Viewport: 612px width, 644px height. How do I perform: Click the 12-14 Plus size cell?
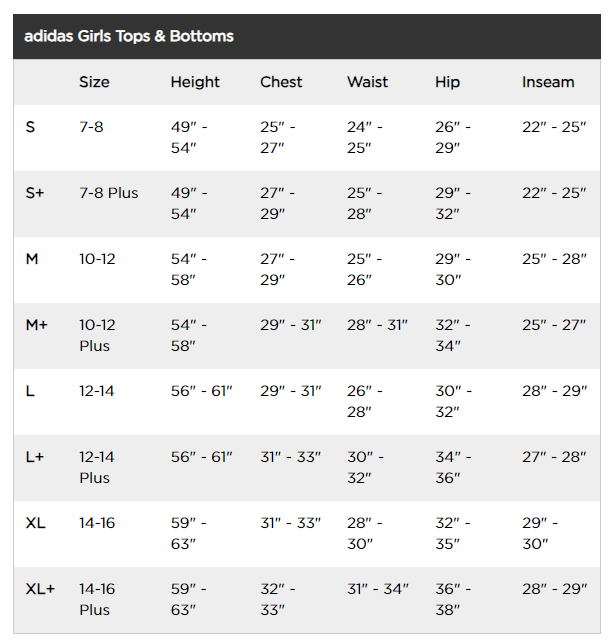click(x=97, y=467)
